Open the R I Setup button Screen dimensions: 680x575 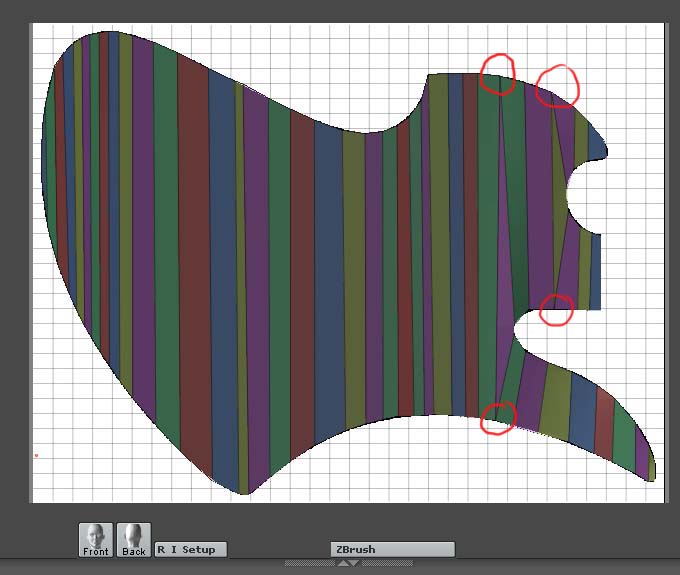[190, 549]
